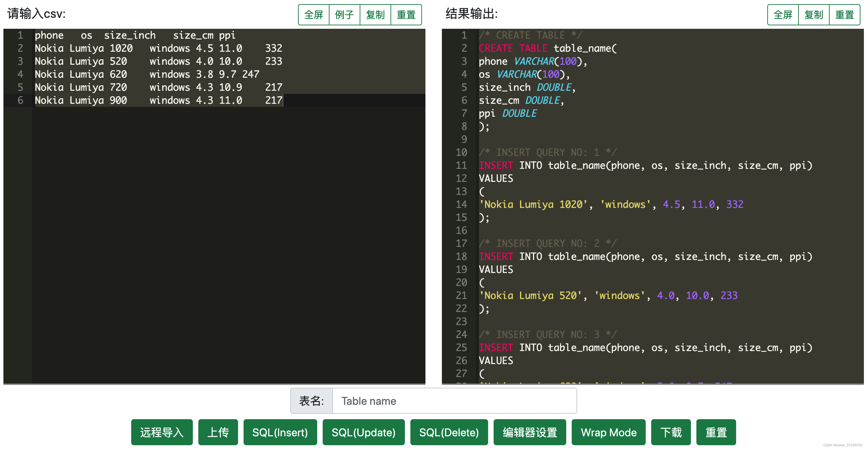Open 编辑器设置 editor settings
The width and height of the screenshot is (868, 450).
tap(529, 432)
